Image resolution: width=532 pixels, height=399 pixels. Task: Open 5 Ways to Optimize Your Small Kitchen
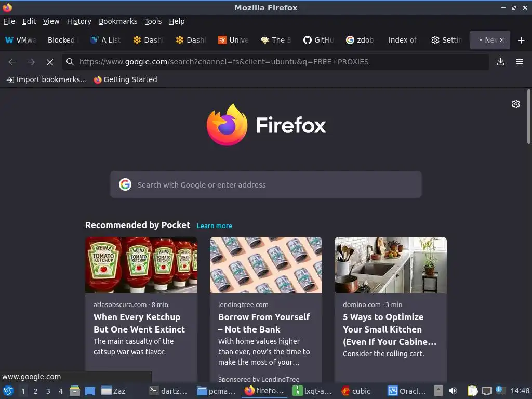(390, 329)
